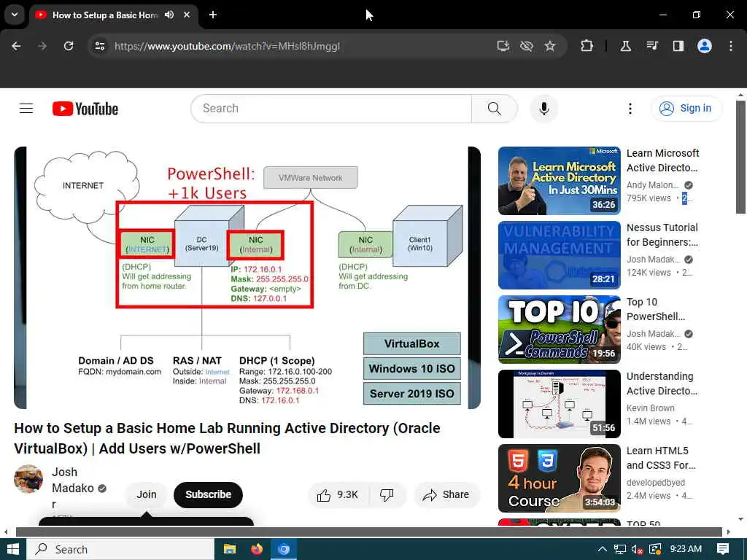The width and height of the screenshot is (747, 560).
Task: Open Top 10 PowerShell Commands thumbnail
Action: [560, 330]
